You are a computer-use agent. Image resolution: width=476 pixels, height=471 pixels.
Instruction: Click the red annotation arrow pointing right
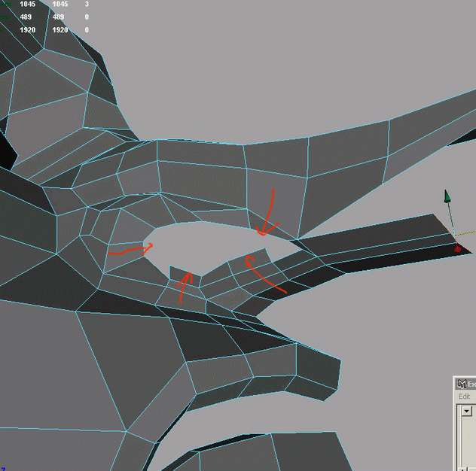pyautogui.click(x=131, y=250)
